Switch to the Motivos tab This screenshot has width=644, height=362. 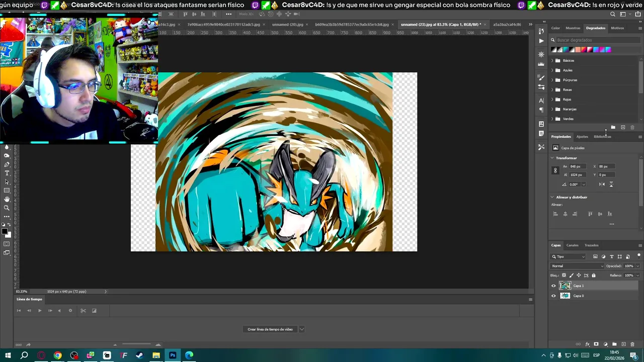(617, 28)
